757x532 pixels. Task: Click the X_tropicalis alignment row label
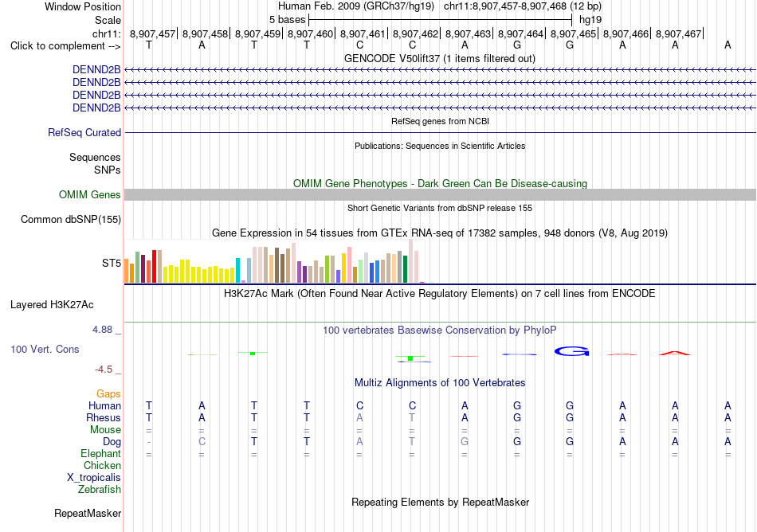point(94,478)
